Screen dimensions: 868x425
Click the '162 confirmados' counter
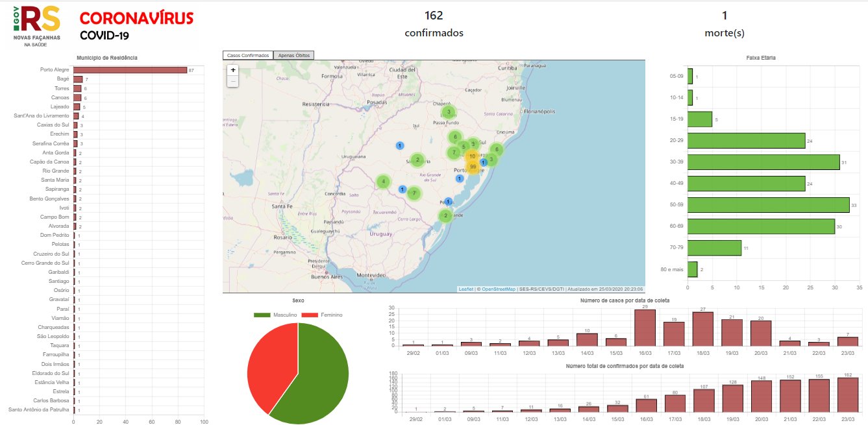tap(434, 24)
